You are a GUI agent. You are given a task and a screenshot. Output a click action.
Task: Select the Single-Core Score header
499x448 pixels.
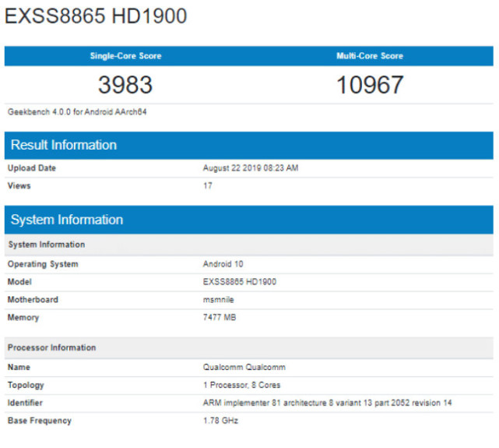[x=125, y=56]
